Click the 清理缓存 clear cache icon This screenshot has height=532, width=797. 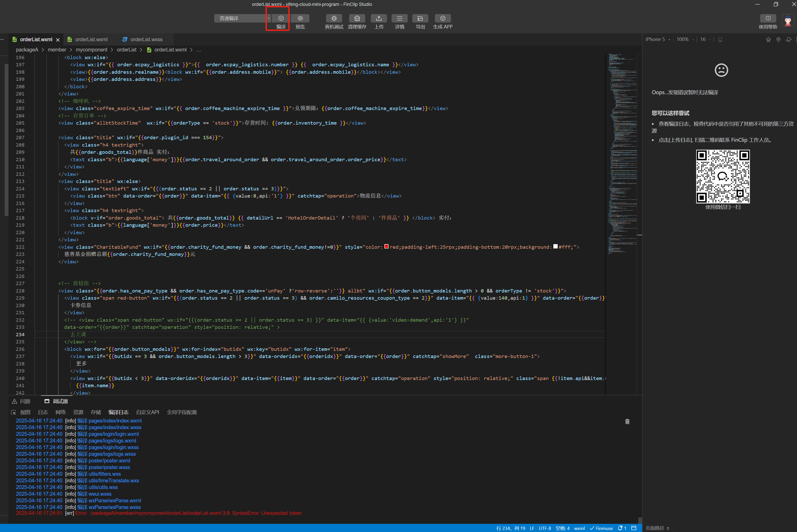(x=357, y=18)
